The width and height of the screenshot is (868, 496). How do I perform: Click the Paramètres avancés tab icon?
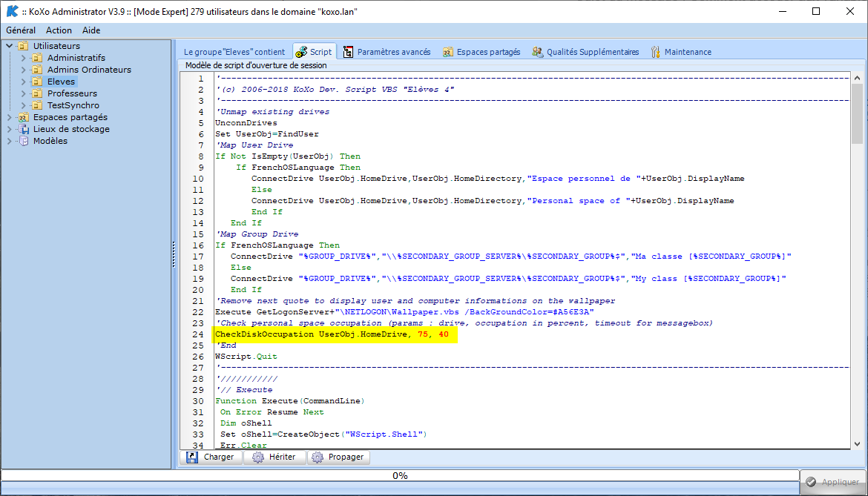point(348,52)
